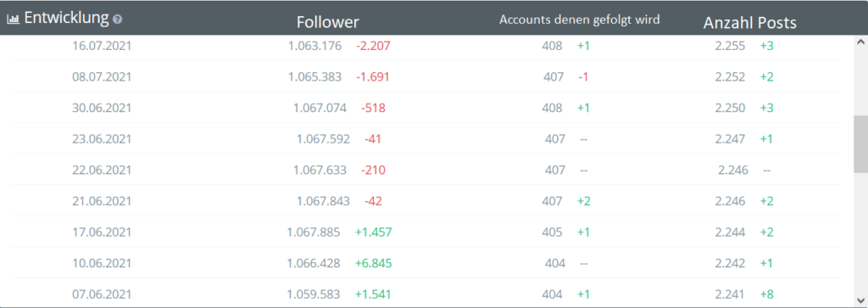Click the follower change -518

point(373,108)
